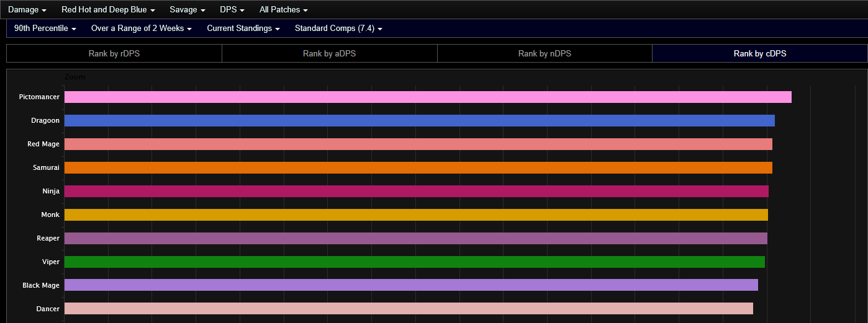Switch to the Rank by aDPS tab
Screen dimensions: 868x323
coord(330,53)
